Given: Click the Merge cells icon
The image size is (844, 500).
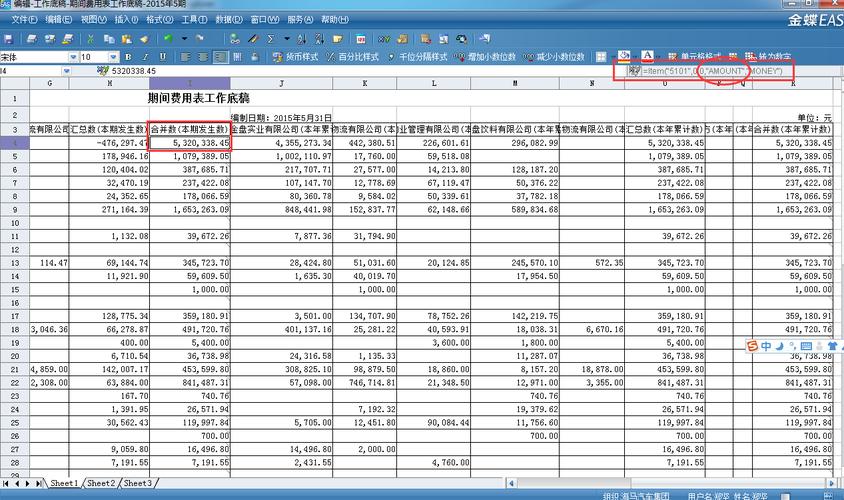Looking at the screenshot, I should click(x=237, y=57).
